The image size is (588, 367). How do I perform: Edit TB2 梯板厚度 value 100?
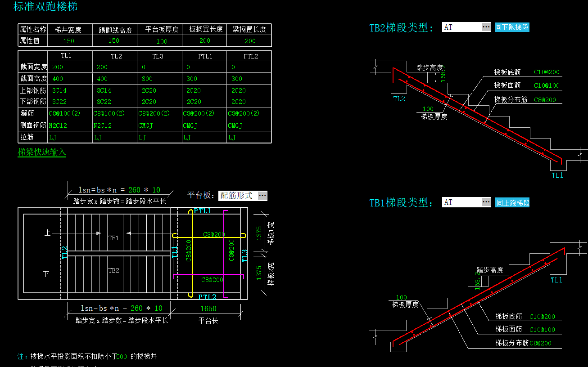coord(428,109)
